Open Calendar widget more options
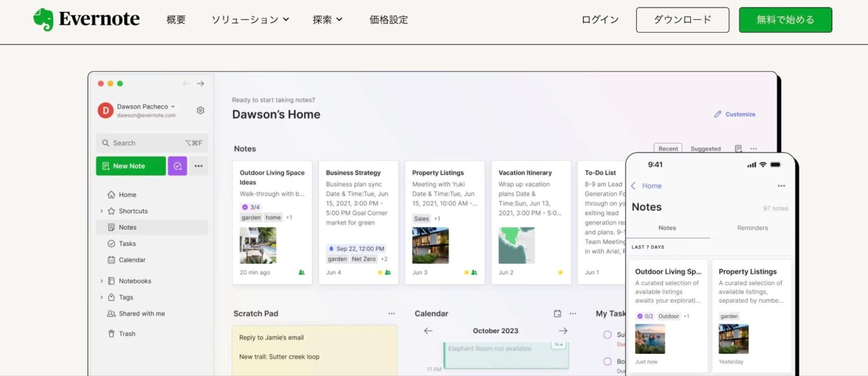 [573, 314]
